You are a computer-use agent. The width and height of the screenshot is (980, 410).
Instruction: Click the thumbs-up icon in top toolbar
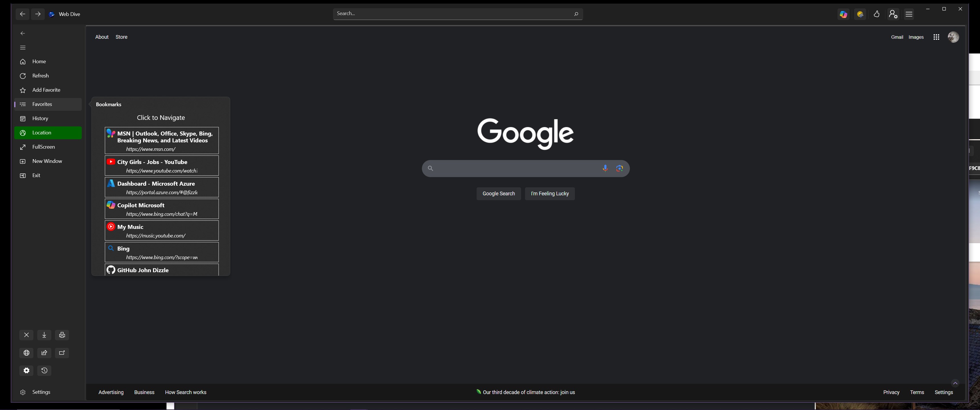(877, 15)
